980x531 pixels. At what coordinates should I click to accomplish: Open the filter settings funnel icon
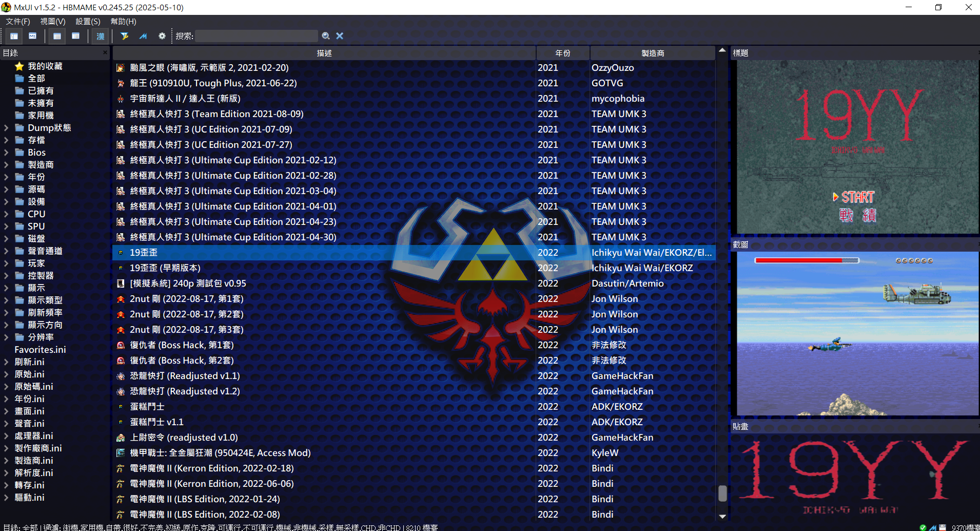[124, 36]
